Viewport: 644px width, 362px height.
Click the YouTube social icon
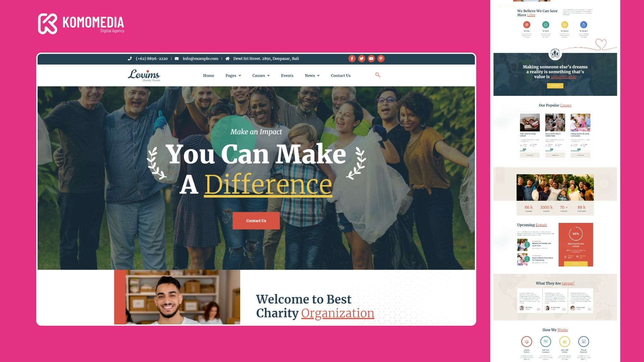coord(371,59)
